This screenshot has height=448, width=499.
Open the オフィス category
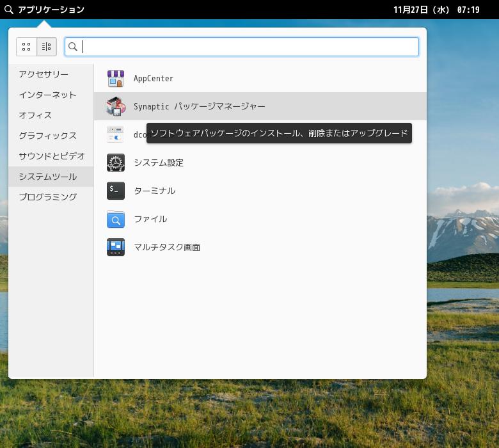[35, 115]
